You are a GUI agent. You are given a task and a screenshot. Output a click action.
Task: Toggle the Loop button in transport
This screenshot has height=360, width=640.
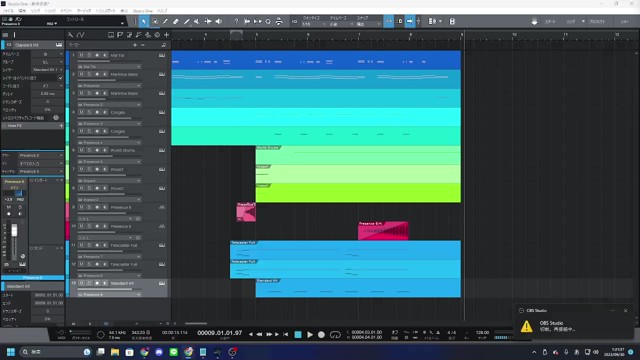(x=335, y=335)
